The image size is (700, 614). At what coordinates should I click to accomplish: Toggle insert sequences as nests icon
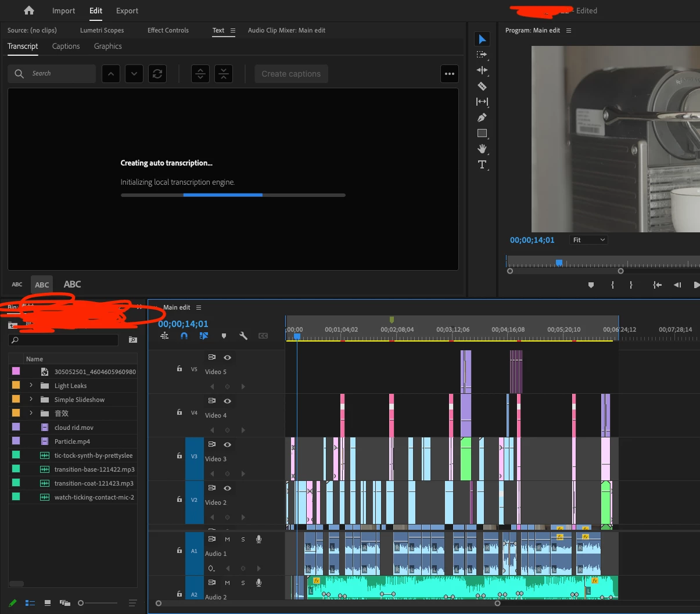(x=164, y=336)
